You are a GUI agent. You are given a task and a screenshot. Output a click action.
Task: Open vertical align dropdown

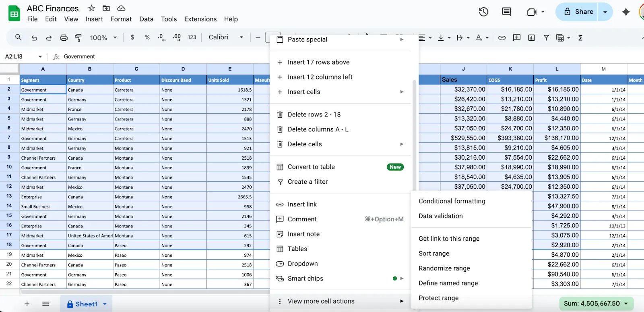click(444, 38)
